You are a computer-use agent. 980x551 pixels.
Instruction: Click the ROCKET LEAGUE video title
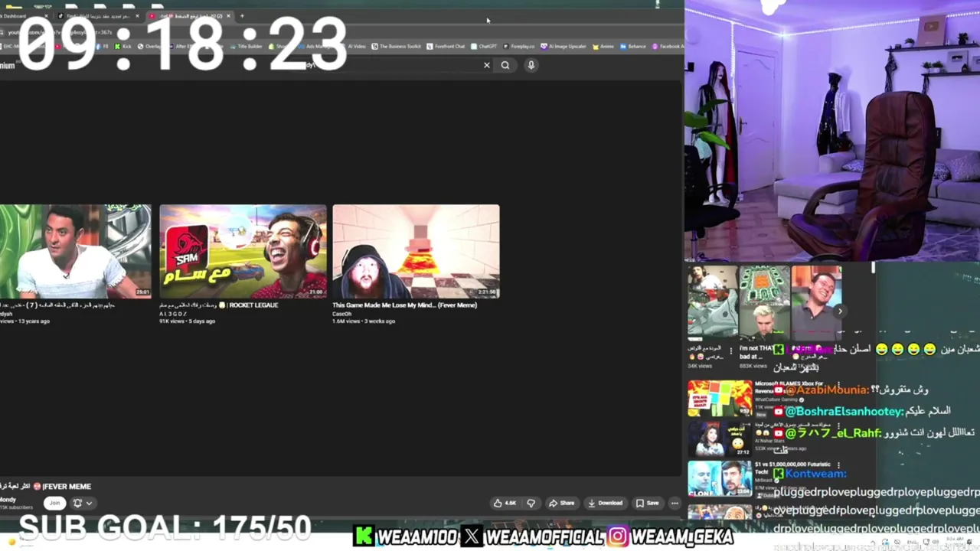click(218, 305)
